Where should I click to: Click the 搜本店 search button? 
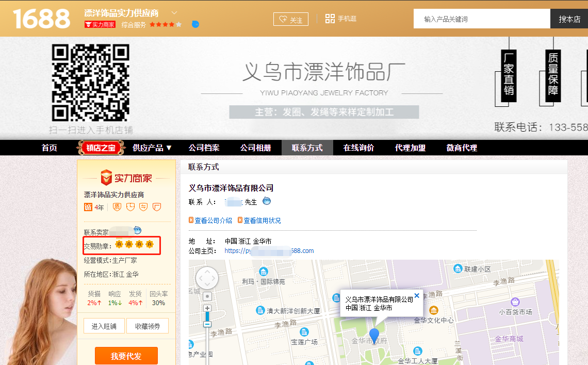click(569, 19)
